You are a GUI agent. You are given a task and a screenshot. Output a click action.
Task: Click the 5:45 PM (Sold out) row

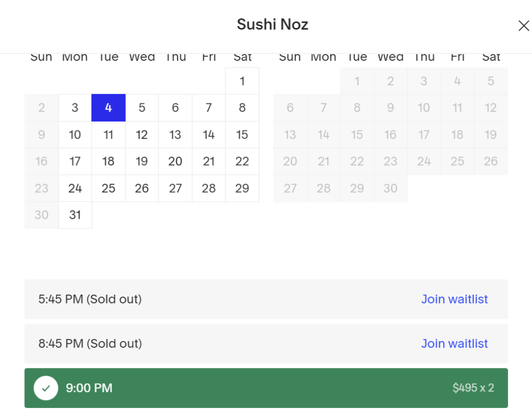click(x=266, y=299)
